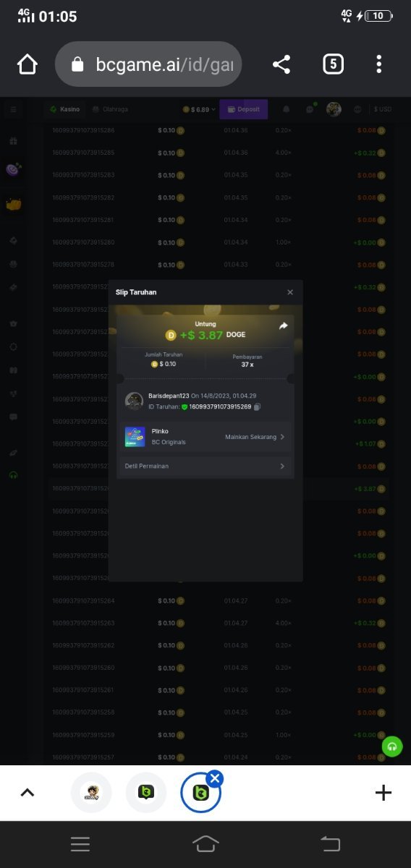The image size is (411, 868).
Task: Open Barisdepan123 profile avatar in slip
Action: click(134, 401)
